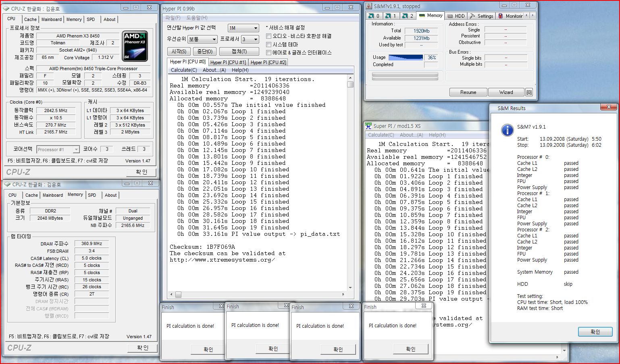620x364 pixels.
Task: Click the upper progress bar in S&M
Action: [x=405, y=74]
